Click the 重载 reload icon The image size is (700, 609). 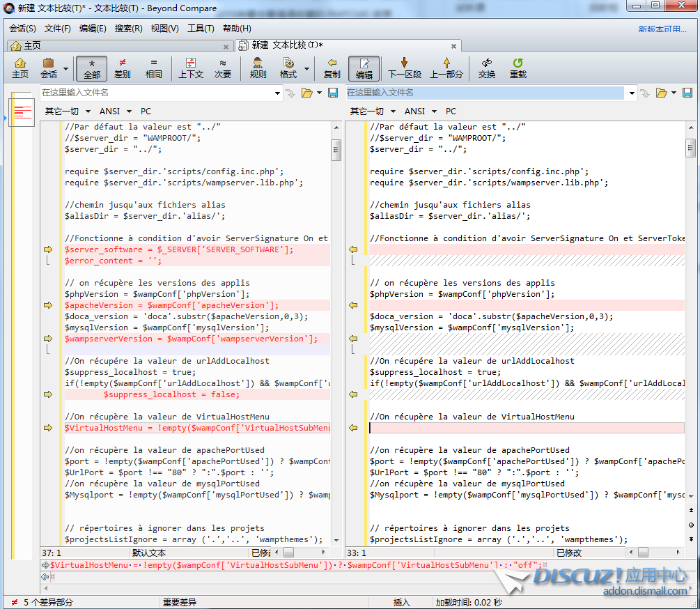(x=518, y=68)
